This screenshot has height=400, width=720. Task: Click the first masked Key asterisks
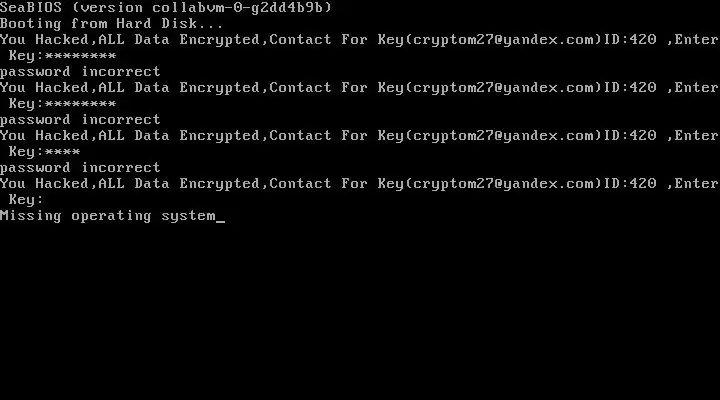click(81, 56)
